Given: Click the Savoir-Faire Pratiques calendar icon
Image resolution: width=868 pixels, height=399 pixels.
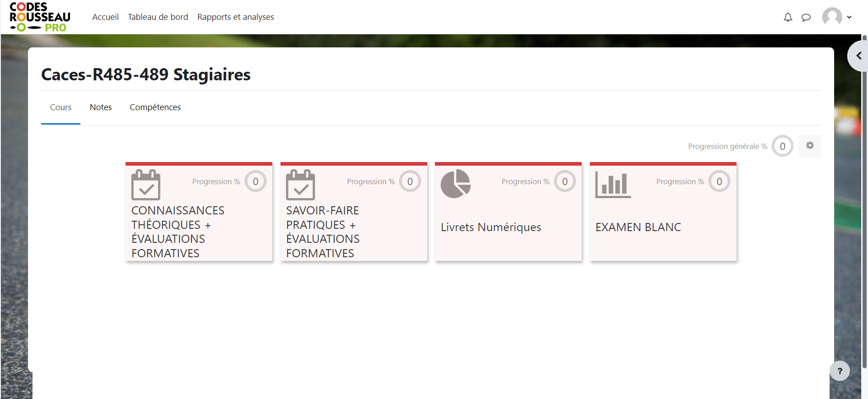Looking at the screenshot, I should pyautogui.click(x=300, y=185).
